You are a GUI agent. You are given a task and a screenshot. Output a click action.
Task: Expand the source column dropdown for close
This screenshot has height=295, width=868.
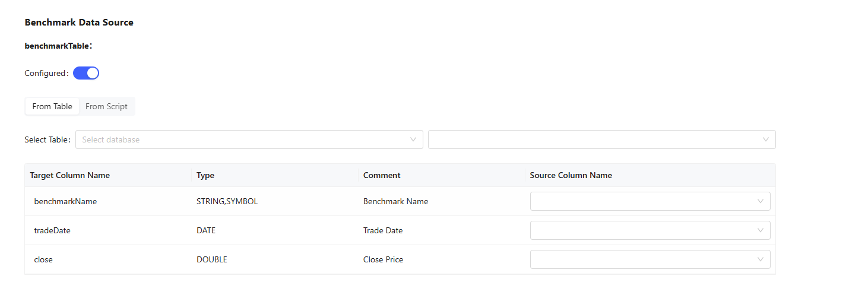pos(650,259)
